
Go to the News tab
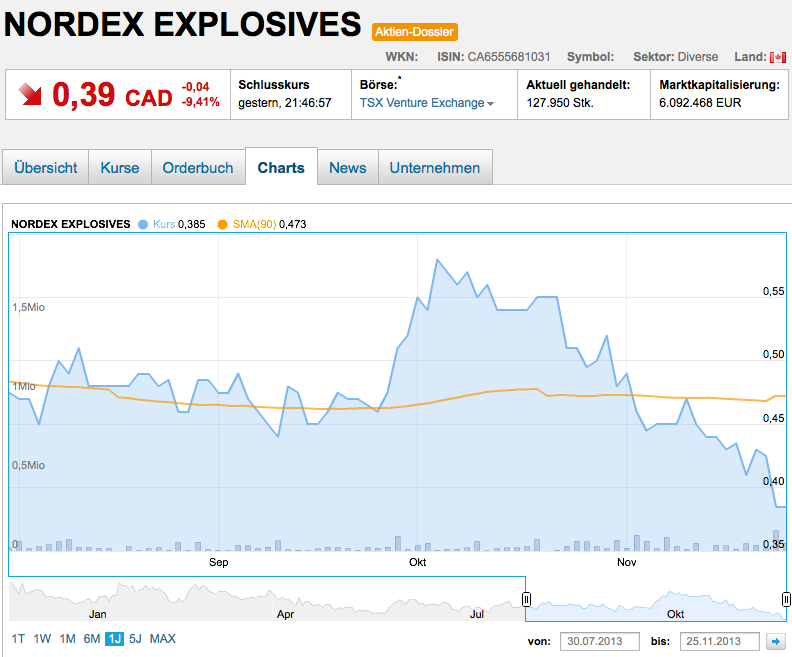[x=348, y=168]
